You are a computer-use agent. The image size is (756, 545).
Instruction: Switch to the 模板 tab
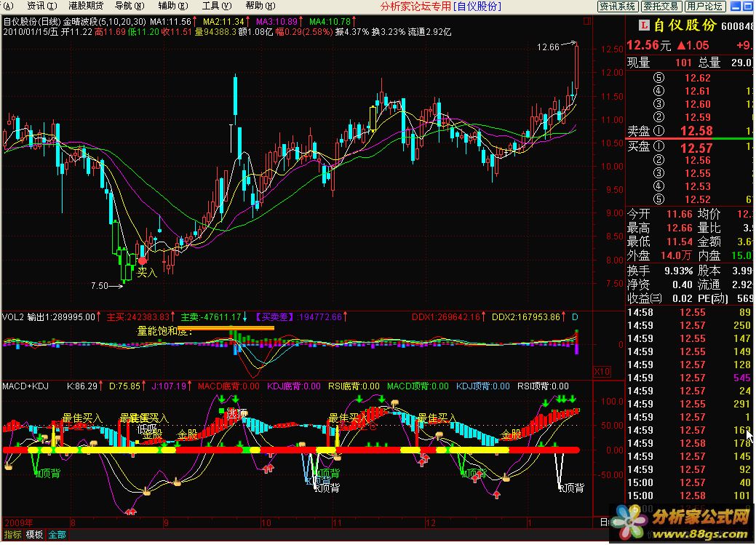coord(34,534)
